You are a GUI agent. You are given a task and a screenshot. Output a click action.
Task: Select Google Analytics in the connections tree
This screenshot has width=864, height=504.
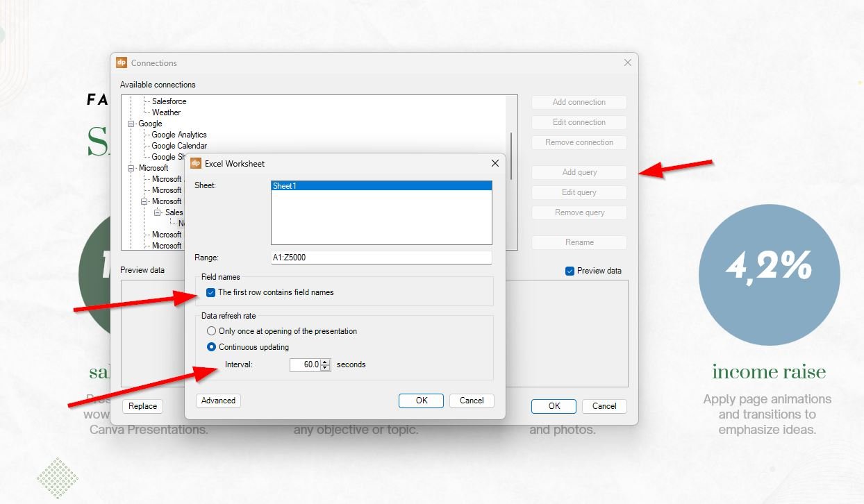(x=179, y=135)
